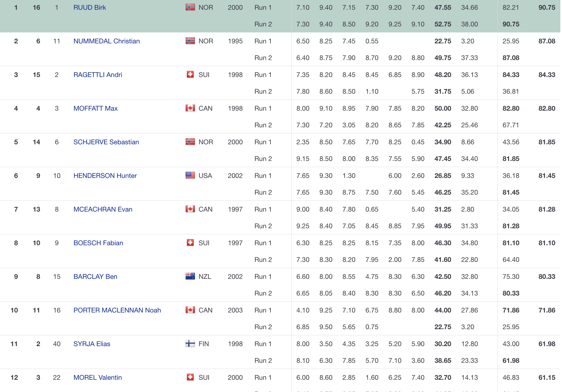
Task: Click Norwegian flag beside RUUD Birk
Action: pos(190,8)
